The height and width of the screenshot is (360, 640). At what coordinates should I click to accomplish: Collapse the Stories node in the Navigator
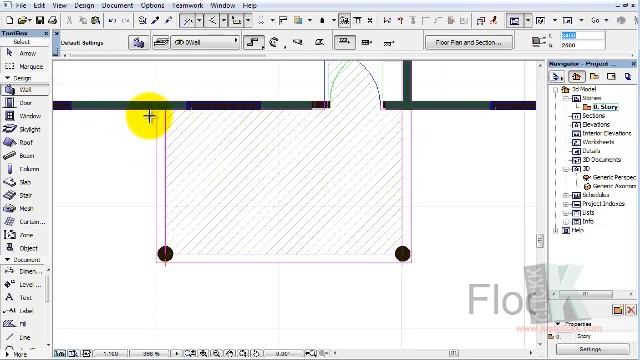(x=566, y=98)
